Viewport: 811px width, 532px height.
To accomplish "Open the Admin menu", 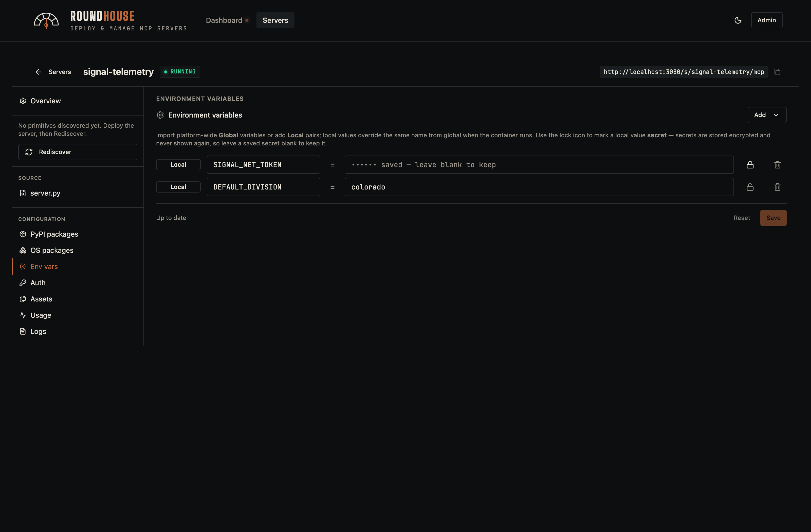I will (766, 21).
